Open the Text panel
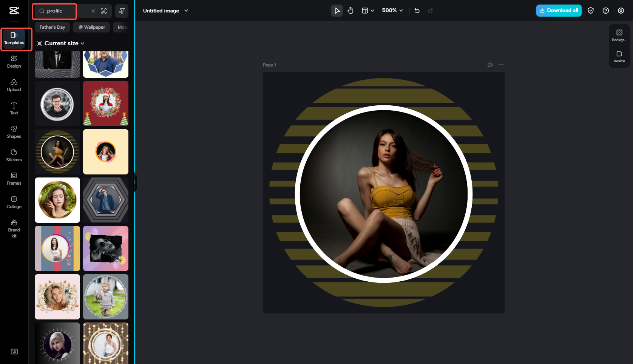This screenshot has width=633, height=364. click(14, 109)
